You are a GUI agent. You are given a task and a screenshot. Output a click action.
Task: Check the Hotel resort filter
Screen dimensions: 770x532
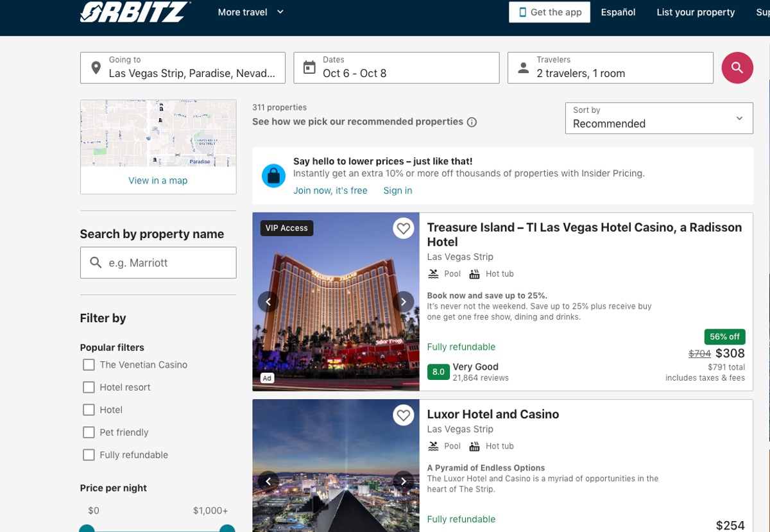pyautogui.click(x=89, y=388)
